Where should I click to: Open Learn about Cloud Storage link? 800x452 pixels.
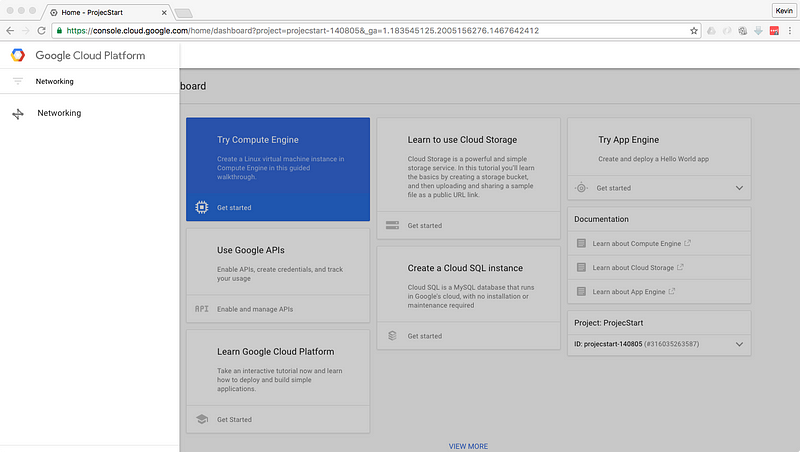click(x=633, y=267)
